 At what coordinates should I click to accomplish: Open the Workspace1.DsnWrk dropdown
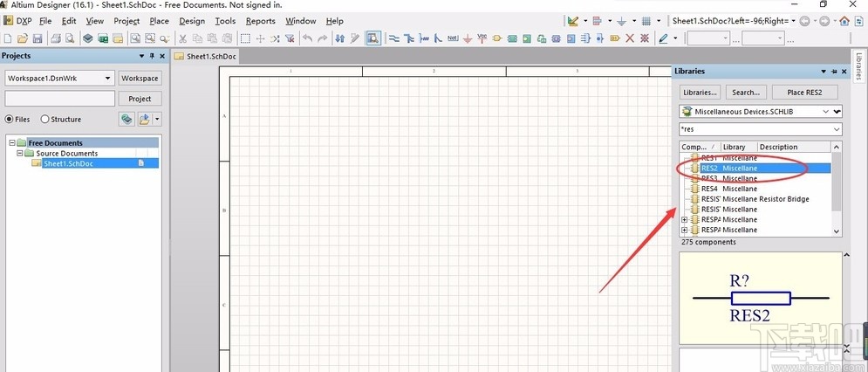107,79
